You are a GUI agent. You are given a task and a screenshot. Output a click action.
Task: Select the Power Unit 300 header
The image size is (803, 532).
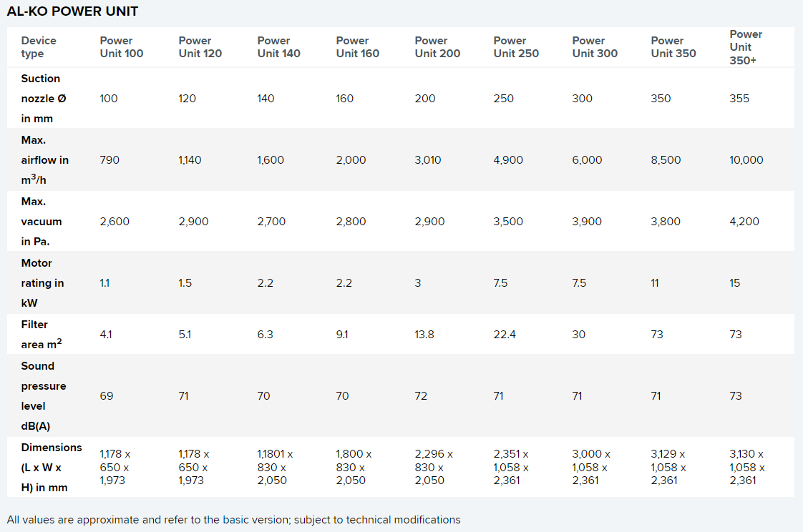click(595, 47)
